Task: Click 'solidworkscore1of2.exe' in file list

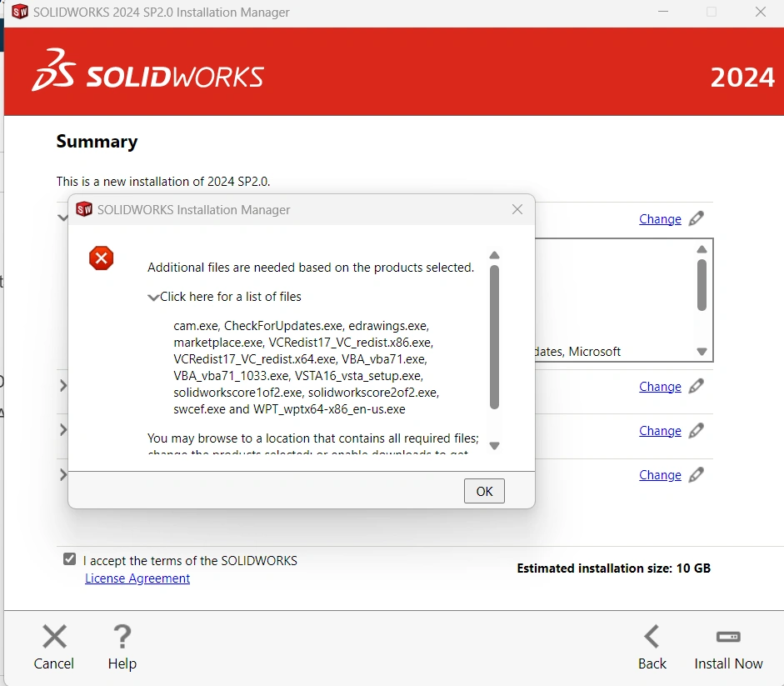Action: pyautogui.click(x=238, y=393)
